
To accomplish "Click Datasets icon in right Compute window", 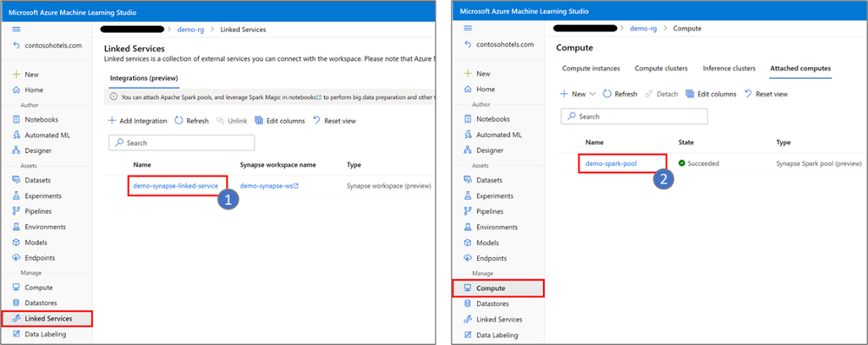I will [467, 180].
